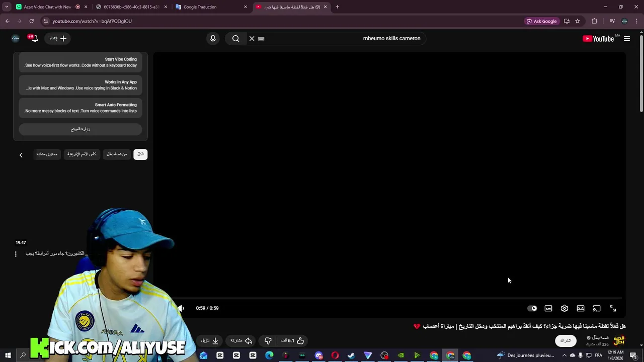Install app icon in address bar
This screenshot has height=362, width=644.
point(567,21)
